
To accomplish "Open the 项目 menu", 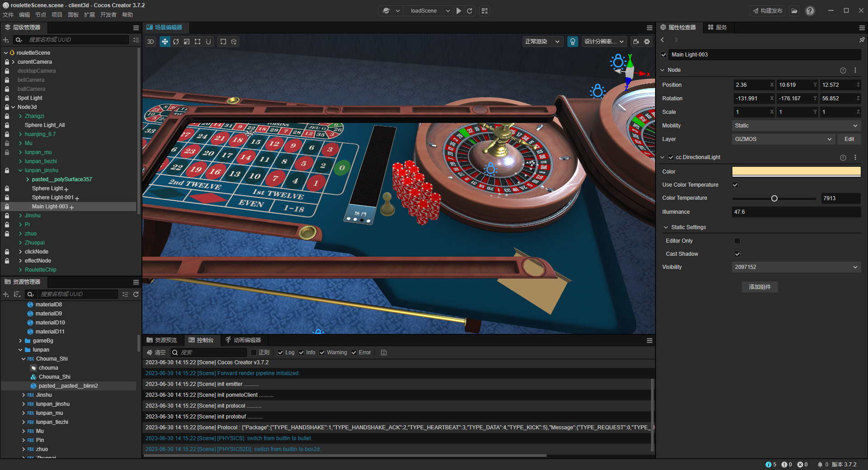I will click(x=57, y=15).
